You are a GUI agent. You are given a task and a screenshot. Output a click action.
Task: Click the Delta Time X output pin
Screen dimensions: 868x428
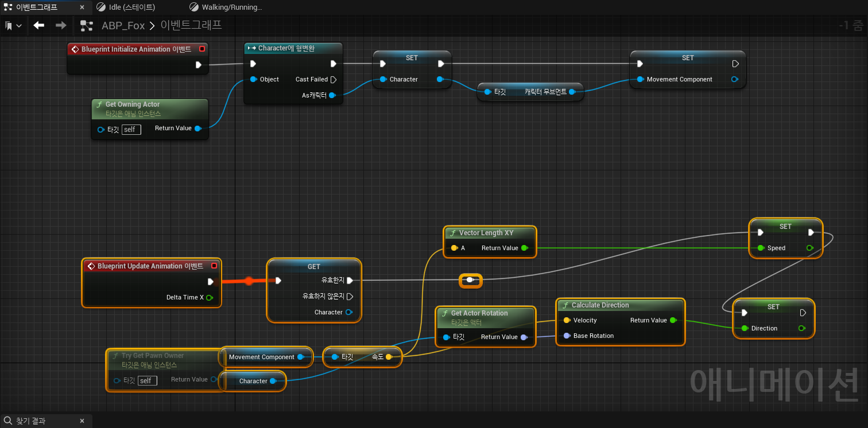[x=210, y=297]
